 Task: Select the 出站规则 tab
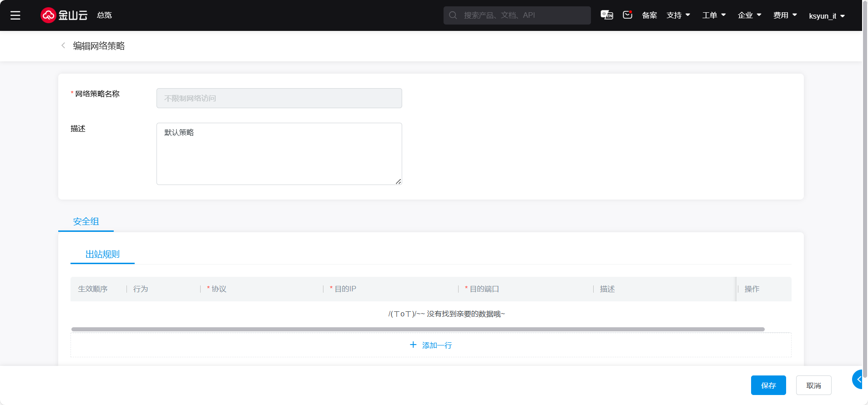point(102,254)
